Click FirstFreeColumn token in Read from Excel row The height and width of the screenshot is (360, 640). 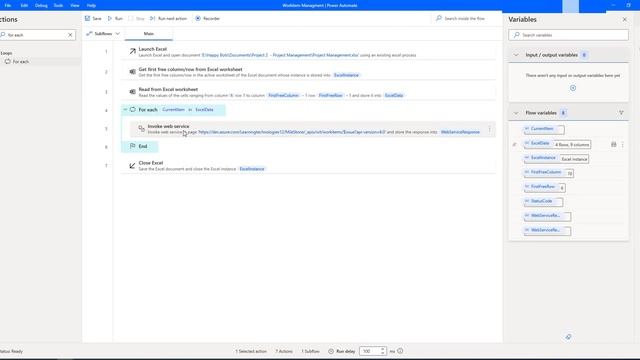(283, 95)
